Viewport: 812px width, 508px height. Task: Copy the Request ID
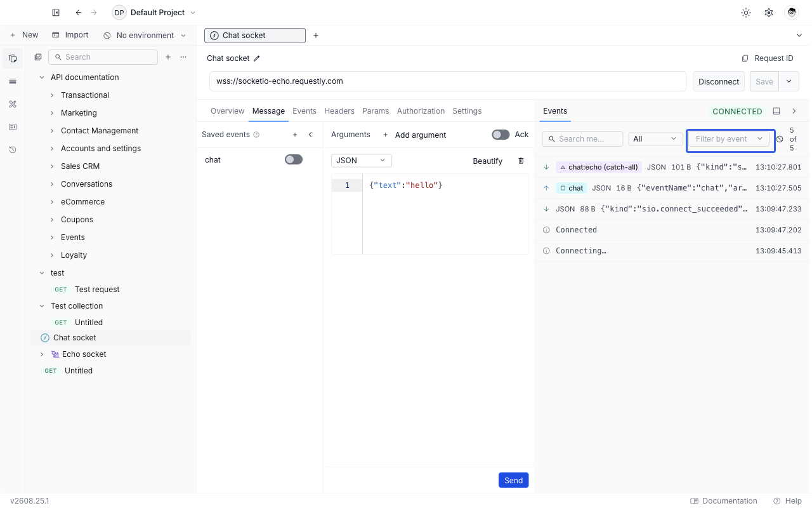pyautogui.click(x=768, y=58)
